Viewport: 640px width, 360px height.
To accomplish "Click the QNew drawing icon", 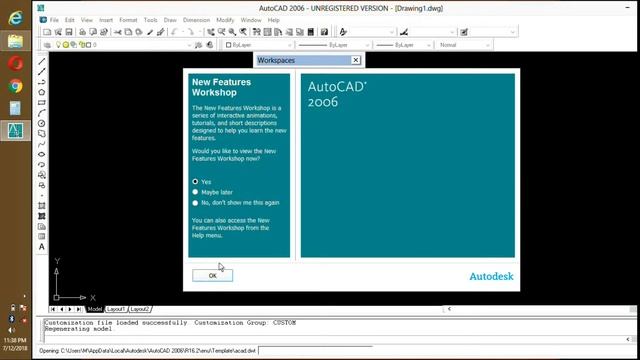I will pyautogui.click(x=47, y=32).
